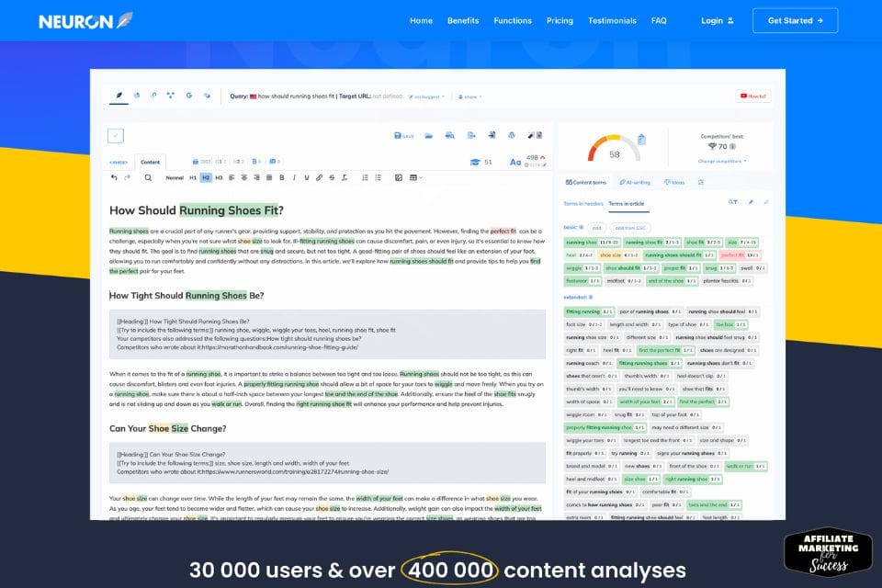Click the Save disk icon

[x=403, y=136]
